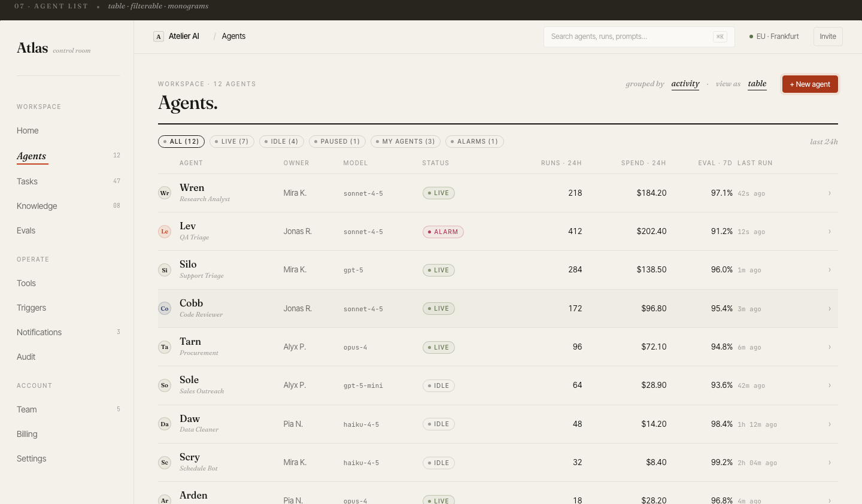The height and width of the screenshot is (504, 862).
Task: Click the Atelier AI breadcrumb
Action: 184,37
